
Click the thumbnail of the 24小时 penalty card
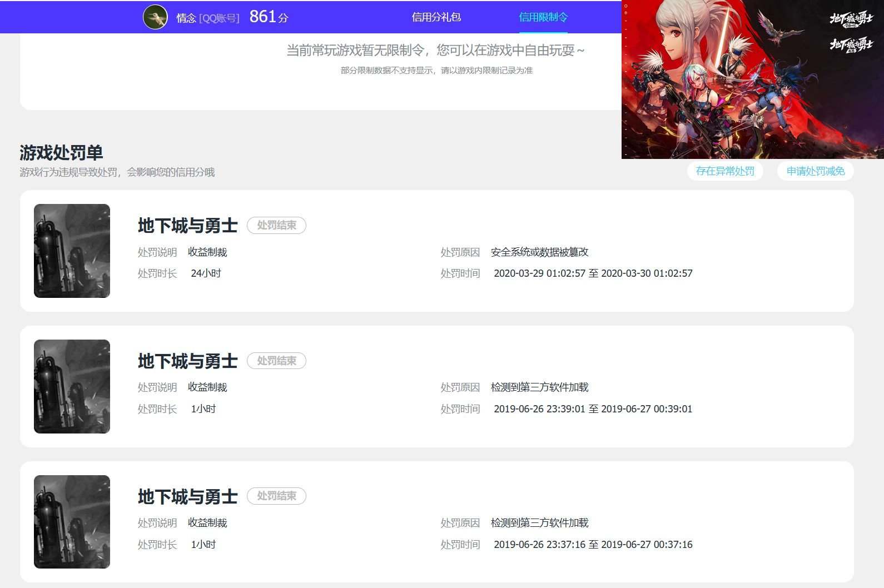click(72, 251)
